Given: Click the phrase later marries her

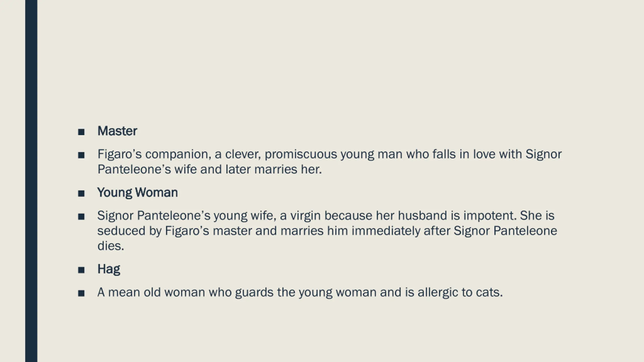Looking at the screenshot, I should click(x=274, y=169).
